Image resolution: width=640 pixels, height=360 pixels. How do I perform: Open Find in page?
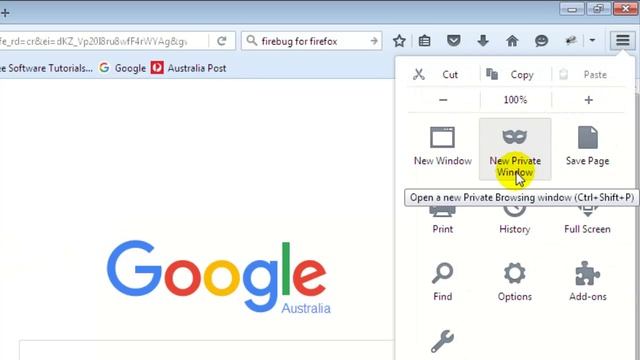(x=443, y=282)
